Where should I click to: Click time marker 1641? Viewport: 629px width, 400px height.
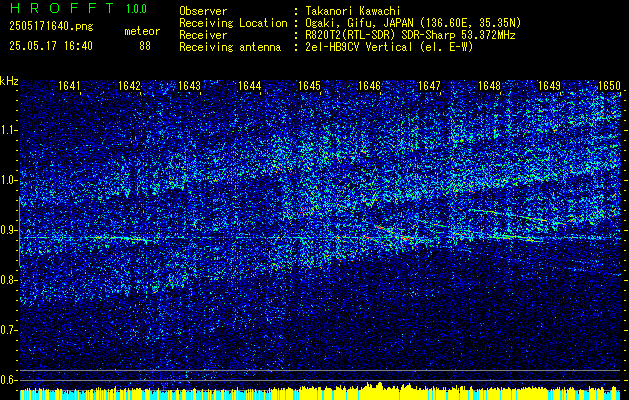(69, 86)
